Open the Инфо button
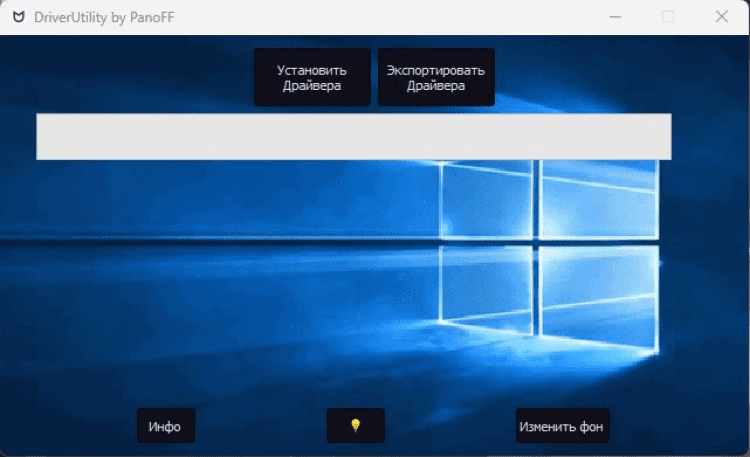Viewport: 750px width, 457px height. 166,425
